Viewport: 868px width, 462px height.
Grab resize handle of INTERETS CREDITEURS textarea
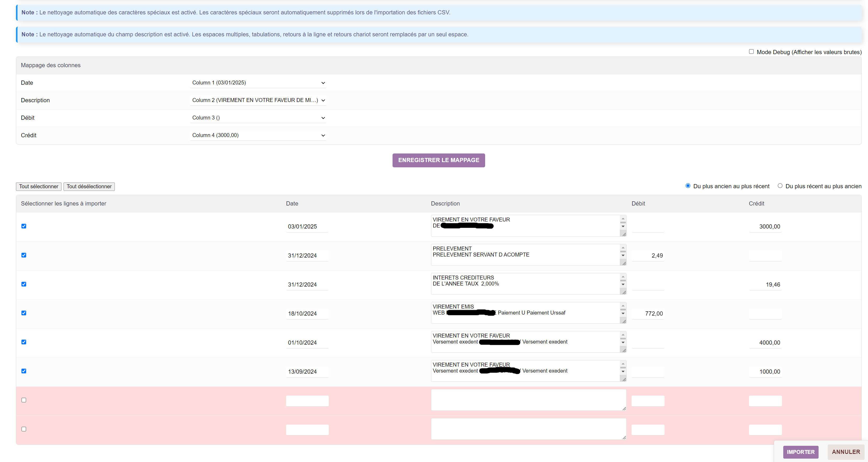click(x=624, y=292)
